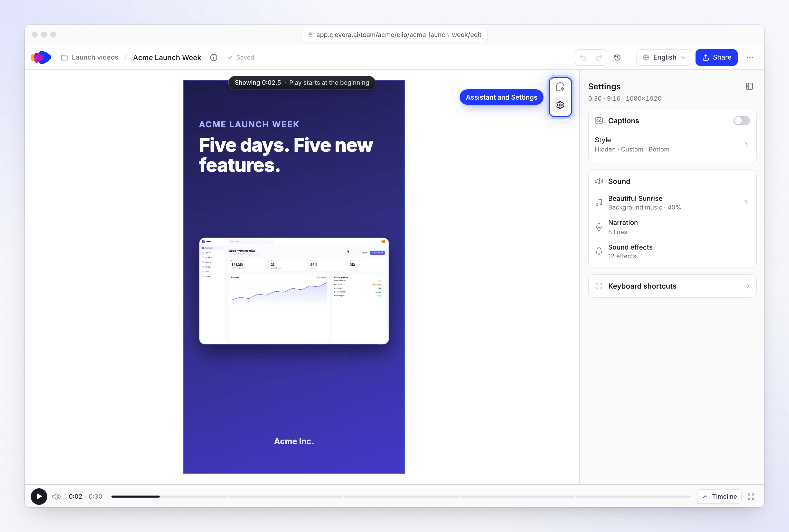Viewport: 789px width, 532px height.
Task: Select the Settings gear icon
Action: 560,105
